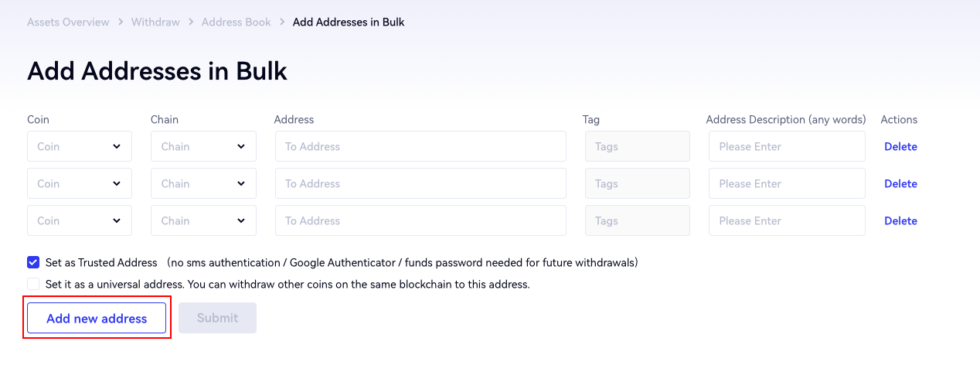The height and width of the screenshot is (379, 980).
Task: Click the second row To Address field
Action: pyautogui.click(x=420, y=183)
